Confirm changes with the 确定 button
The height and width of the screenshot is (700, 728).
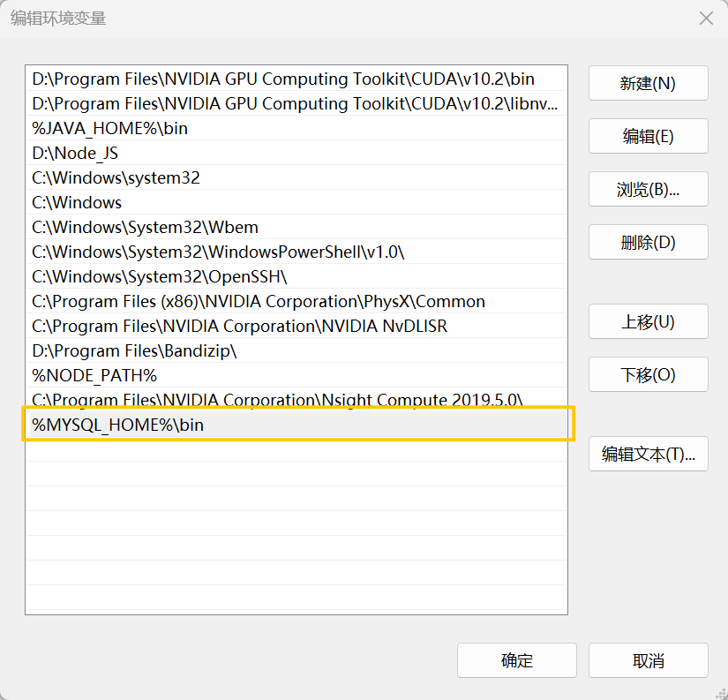pos(516,659)
